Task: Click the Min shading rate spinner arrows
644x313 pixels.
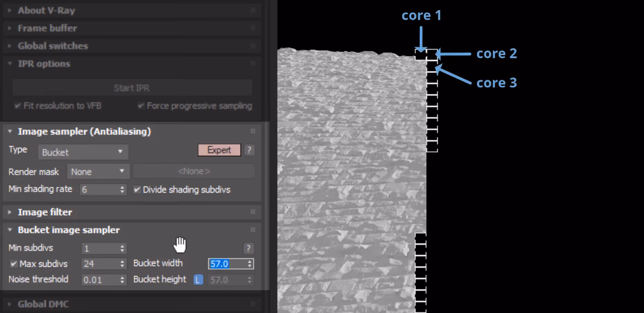Action: click(x=122, y=189)
